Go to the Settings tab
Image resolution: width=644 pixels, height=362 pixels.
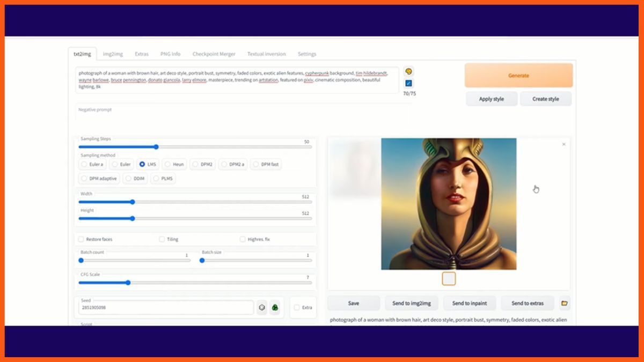coord(307,54)
